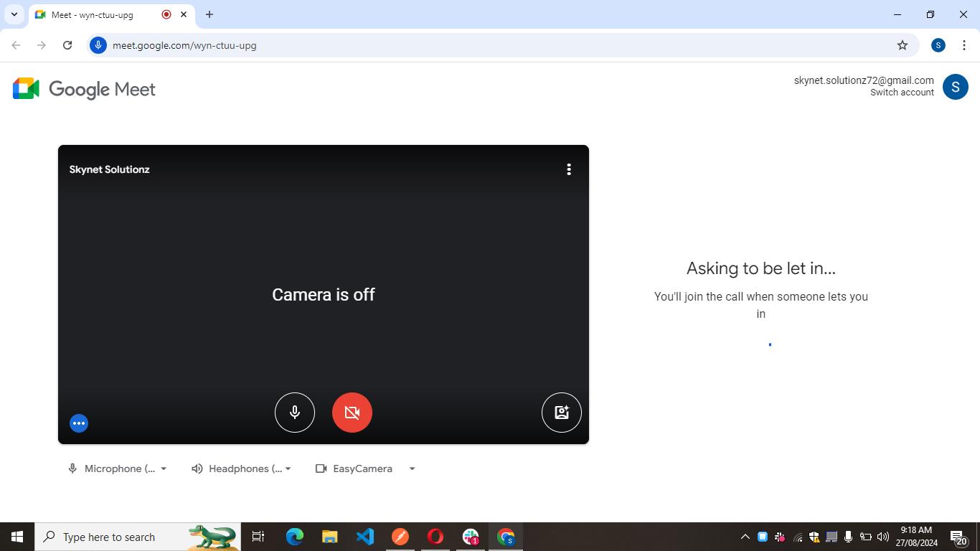Click the Google Meet logo
The width and height of the screenshot is (980, 551).
pyautogui.click(x=84, y=89)
